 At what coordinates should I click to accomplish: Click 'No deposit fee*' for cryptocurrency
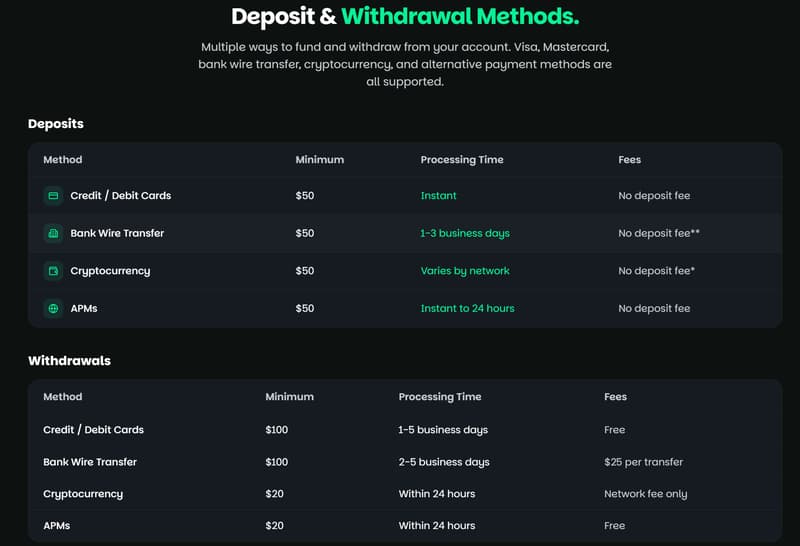pyautogui.click(x=657, y=271)
